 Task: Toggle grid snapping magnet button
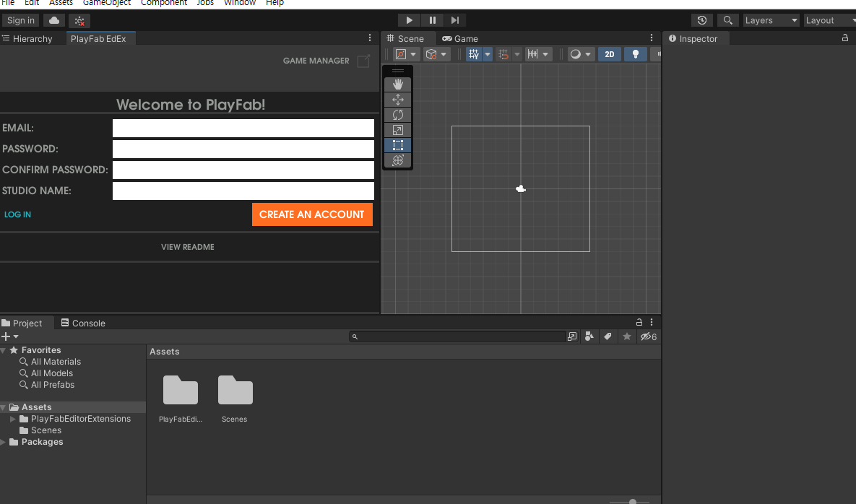(503, 54)
